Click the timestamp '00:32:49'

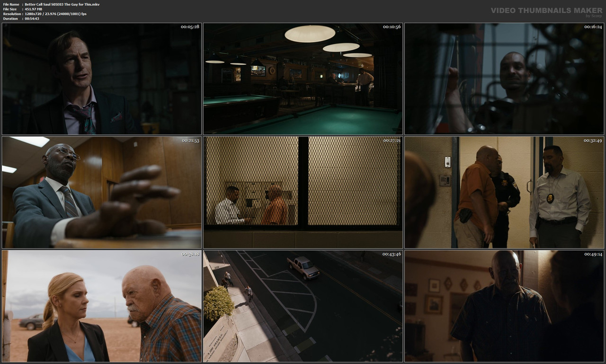click(x=593, y=140)
